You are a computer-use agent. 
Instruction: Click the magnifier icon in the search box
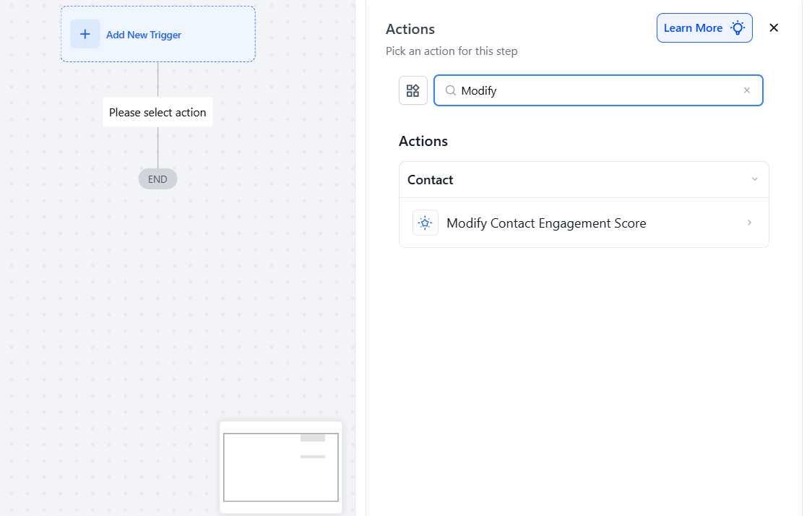coord(450,90)
